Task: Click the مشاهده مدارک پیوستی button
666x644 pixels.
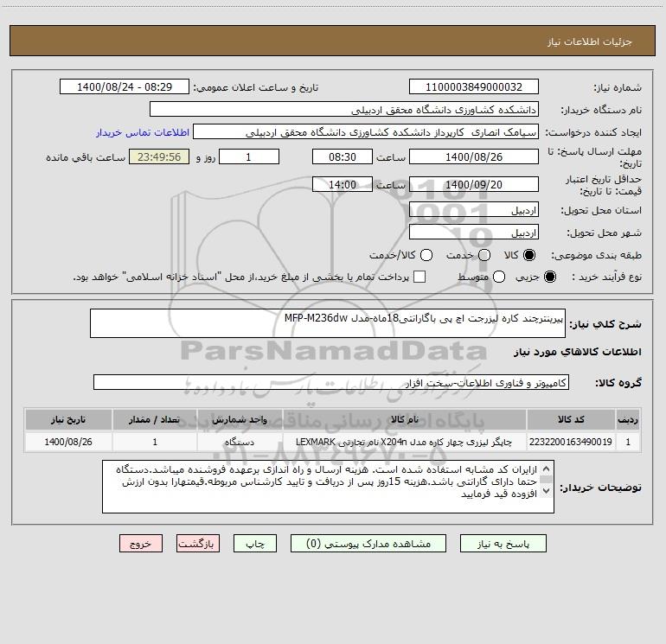Action: point(368,544)
